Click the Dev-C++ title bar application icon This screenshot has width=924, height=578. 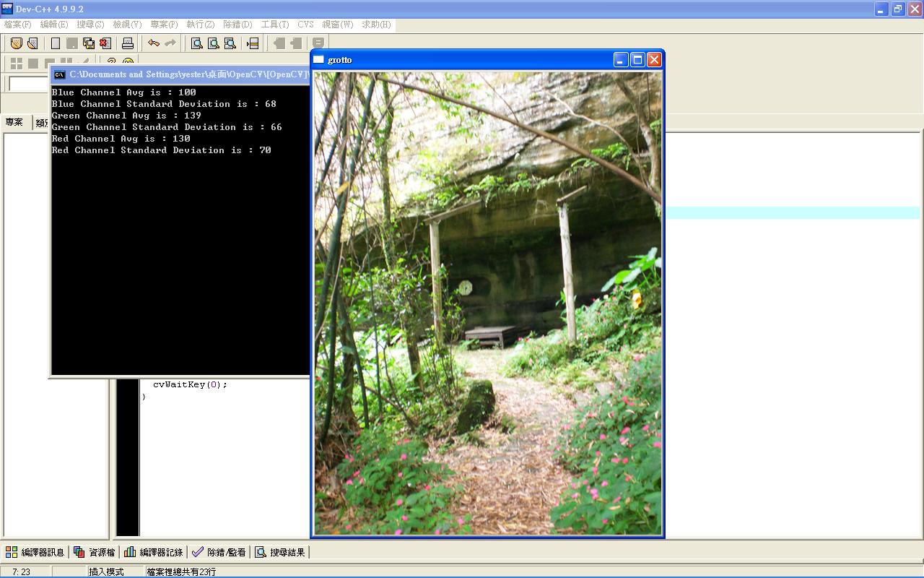click(6, 9)
